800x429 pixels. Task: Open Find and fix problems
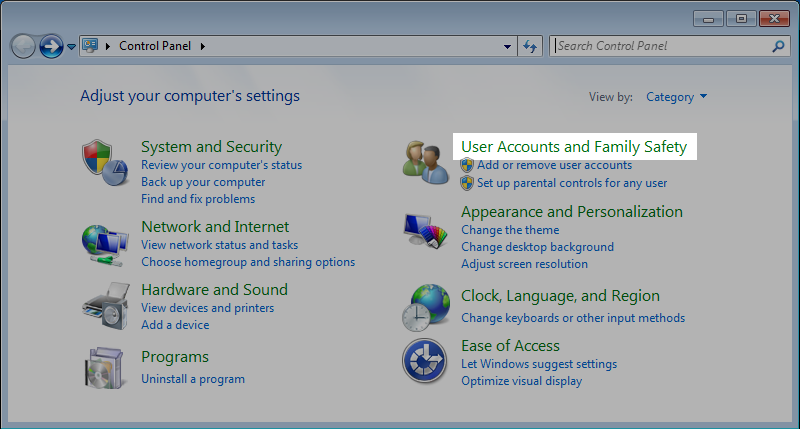[198, 199]
